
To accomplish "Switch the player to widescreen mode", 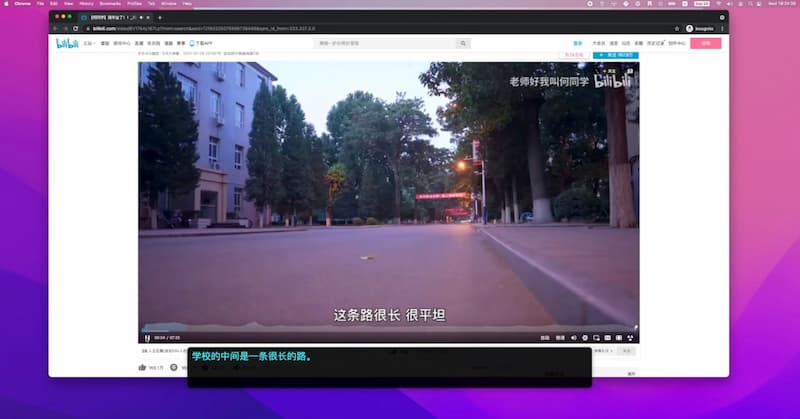I will (607, 338).
